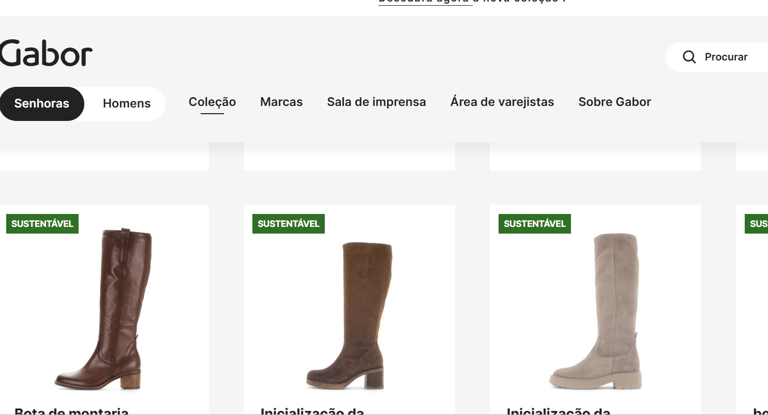Open the Marcas menu
Viewport: 768px width, 415px height.
point(281,102)
